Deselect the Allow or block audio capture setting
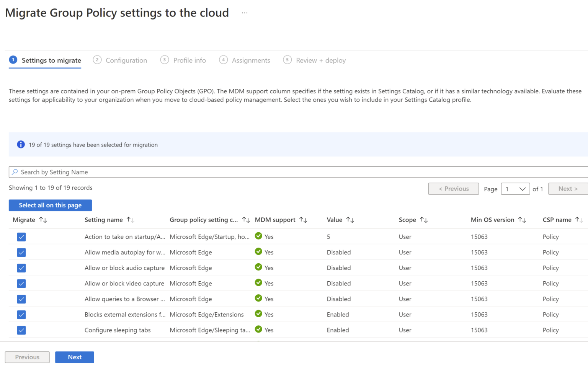This screenshot has width=588, height=367. [21, 268]
